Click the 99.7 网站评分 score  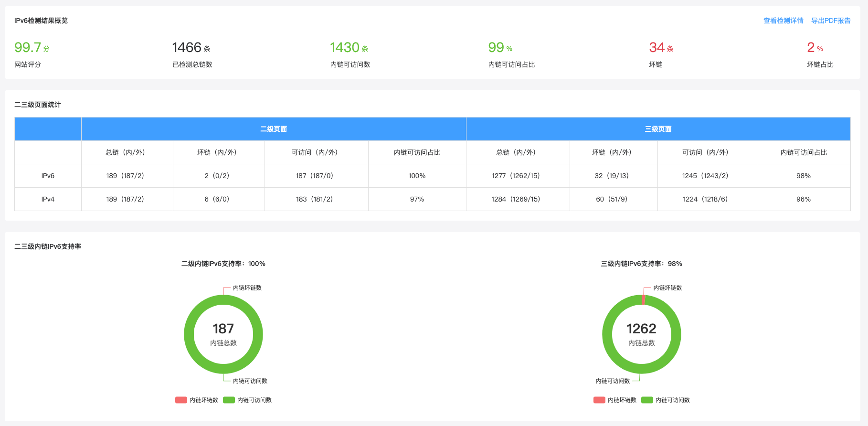pyautogui.click(x=28, y=48)
